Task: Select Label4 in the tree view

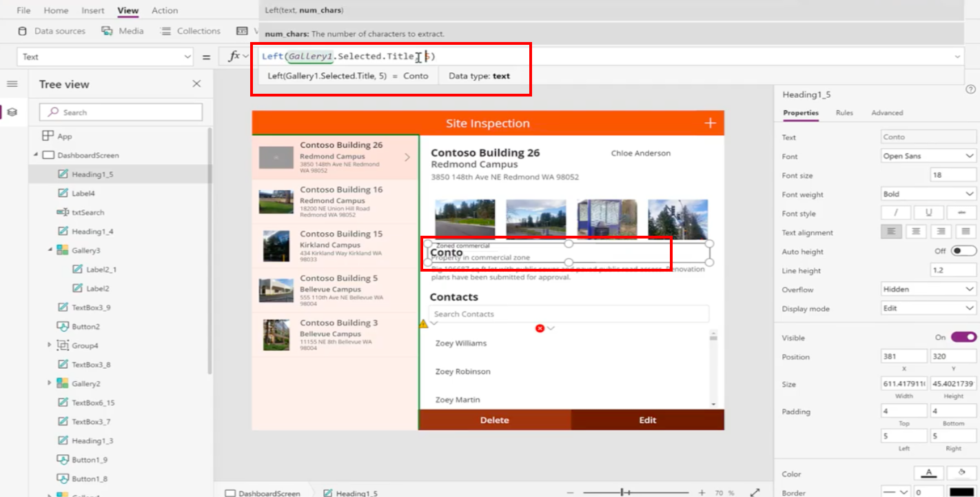Action: [83, 193]
